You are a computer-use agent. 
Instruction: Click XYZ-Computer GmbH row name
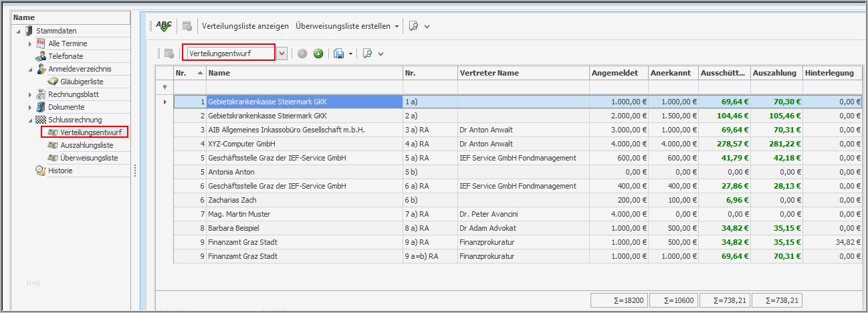pyautogui.click(x=242, y=144)
